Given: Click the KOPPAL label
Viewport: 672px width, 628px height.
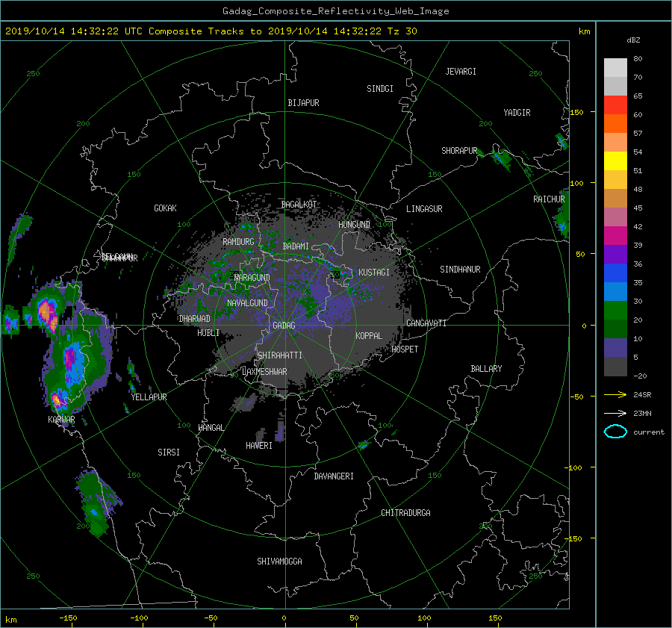Looking at the screenshot, I should coord(369,335).
